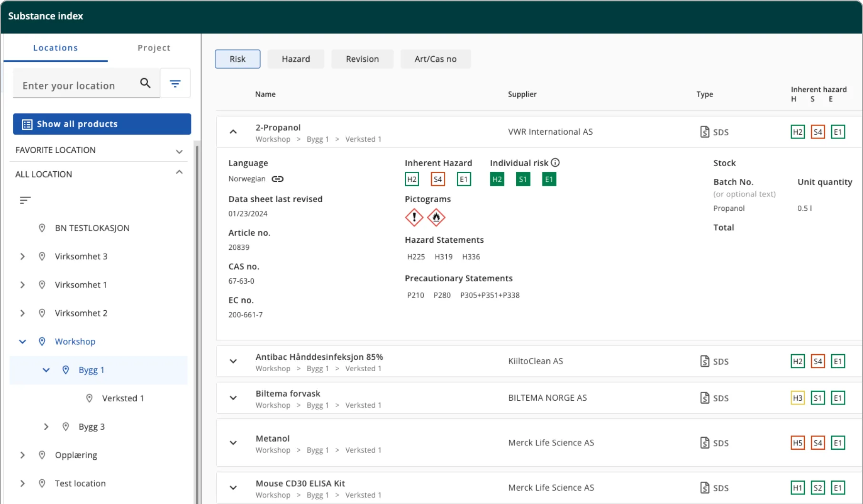Open the location filter icon
The width and height of the screenshot is (863, 504).
click(x=175, y=84)
